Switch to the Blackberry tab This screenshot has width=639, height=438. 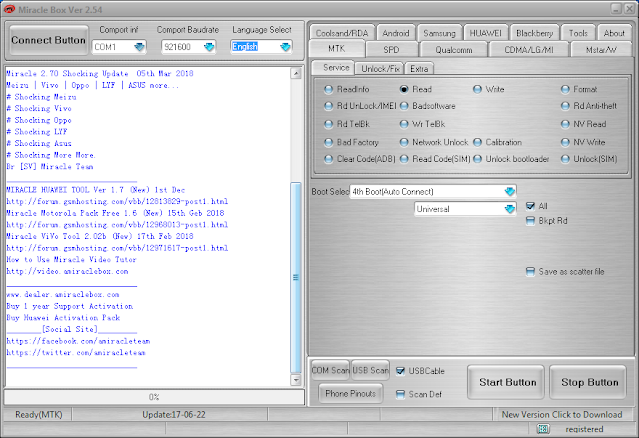[534, 33]
